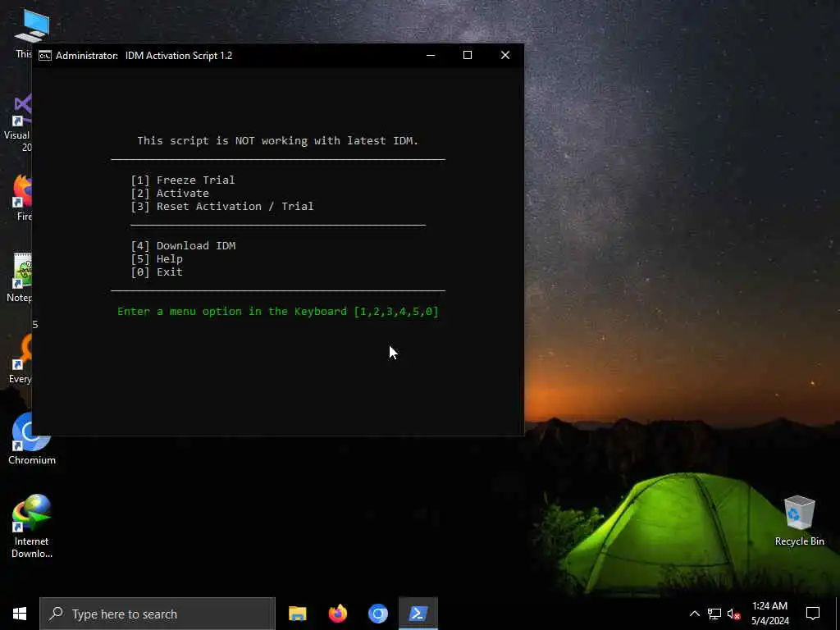Click the '[5] Help' line
The width and height of the screenshot is (840, 630).
point(157,258)
